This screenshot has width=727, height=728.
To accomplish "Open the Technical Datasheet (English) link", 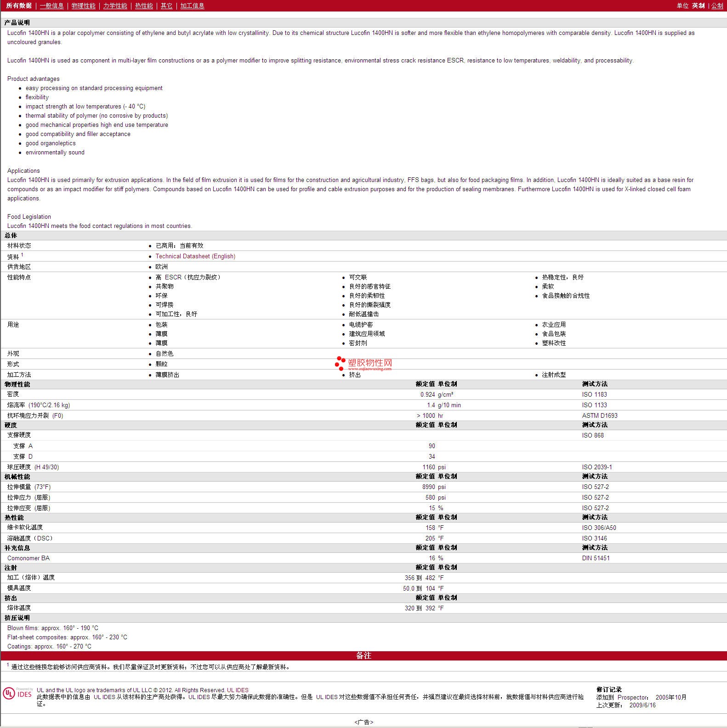I will tap(195, 256).
